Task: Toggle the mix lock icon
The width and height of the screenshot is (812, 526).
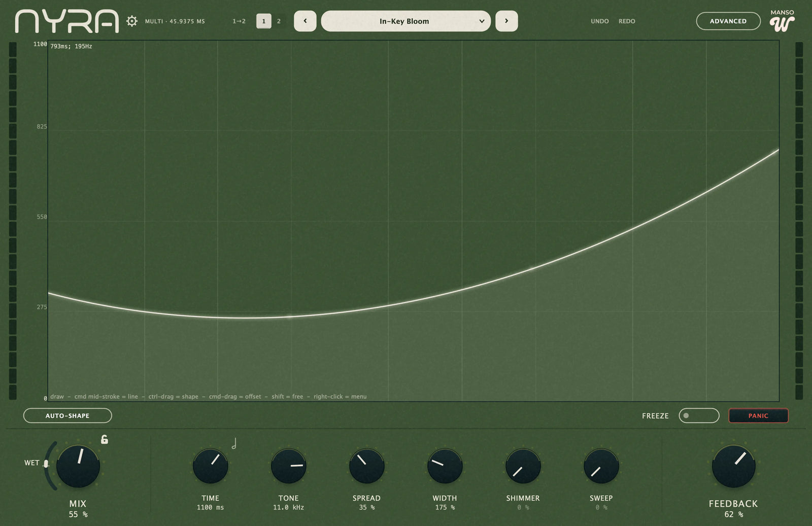Action: (105, 439)
